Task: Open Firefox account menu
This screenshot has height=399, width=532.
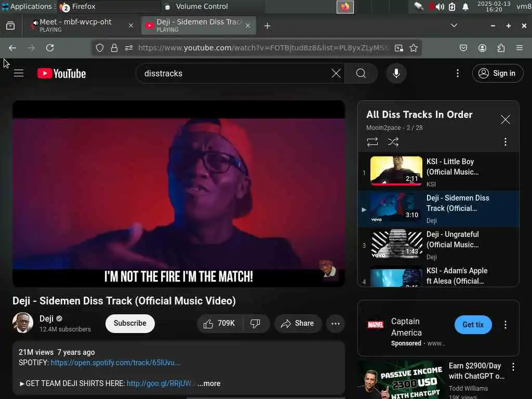Action: coord(482,48)
